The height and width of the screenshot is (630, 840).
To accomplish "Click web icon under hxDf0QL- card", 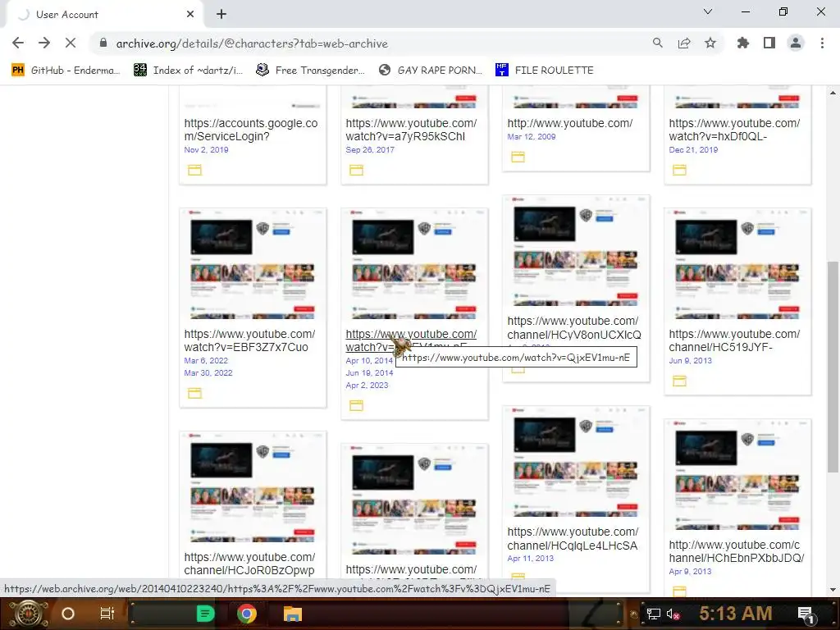I will 679,171.
